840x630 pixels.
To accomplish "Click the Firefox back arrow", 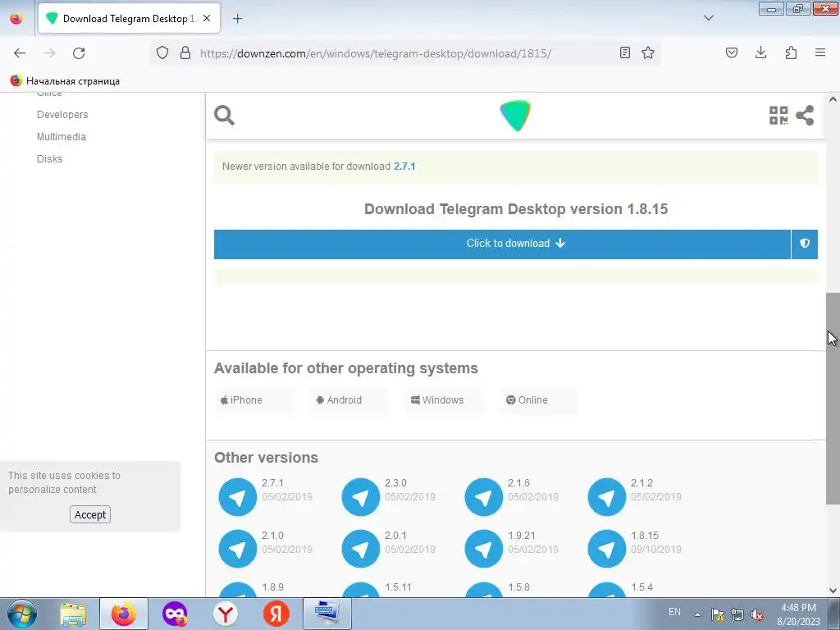I will pos(20,52).
